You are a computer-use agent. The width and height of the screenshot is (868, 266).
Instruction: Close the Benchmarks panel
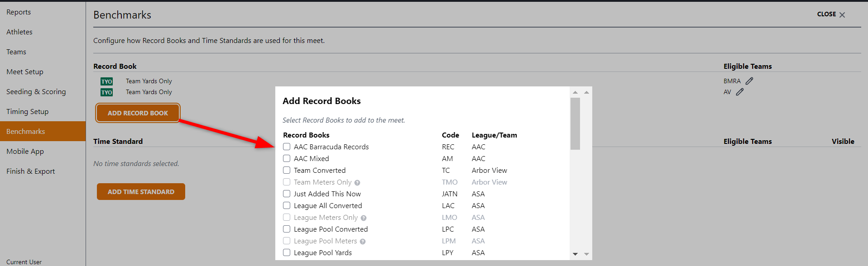click(x=830, y=14)
